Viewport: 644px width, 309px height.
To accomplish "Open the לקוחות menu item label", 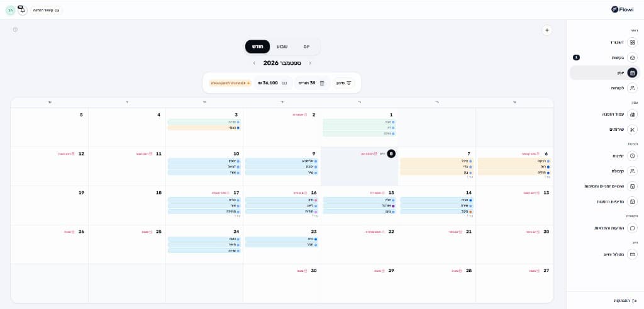I will 617,88.
